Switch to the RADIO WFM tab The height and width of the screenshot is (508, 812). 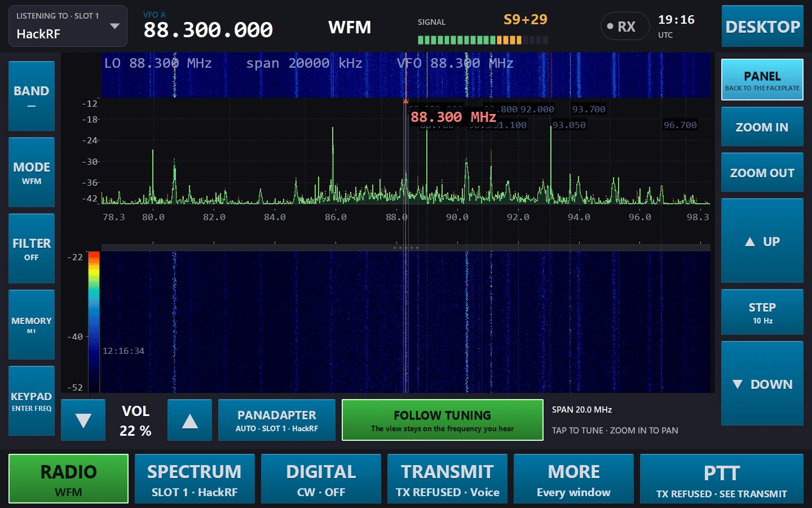pos(69,479)
